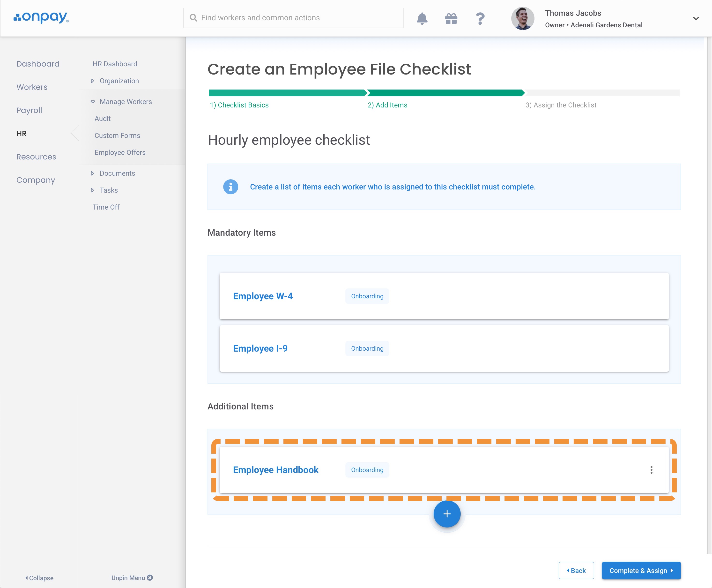Open Employee Handbook three-dot options menu

[x=651, y=470]
